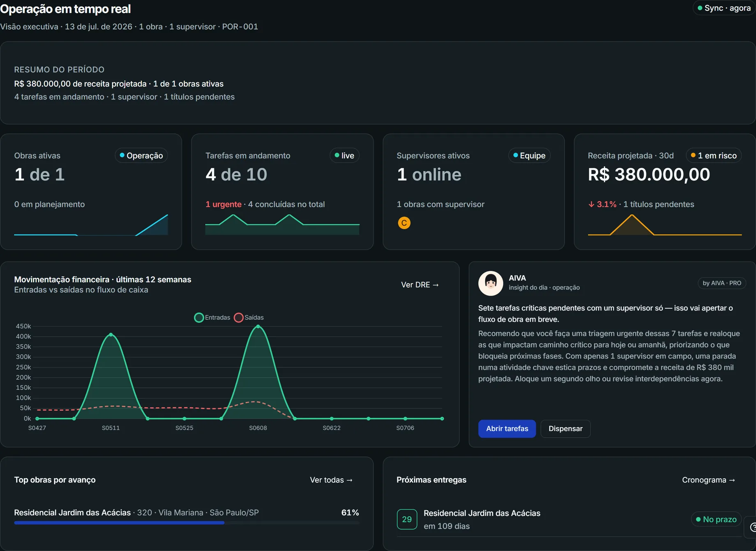The image size is (756, 551).
Task: Toggle the Entradas legend marker
Action: [199, 317]
